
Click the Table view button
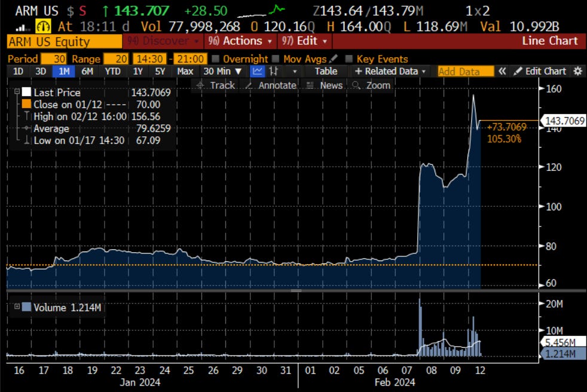(x=326, y=71)
